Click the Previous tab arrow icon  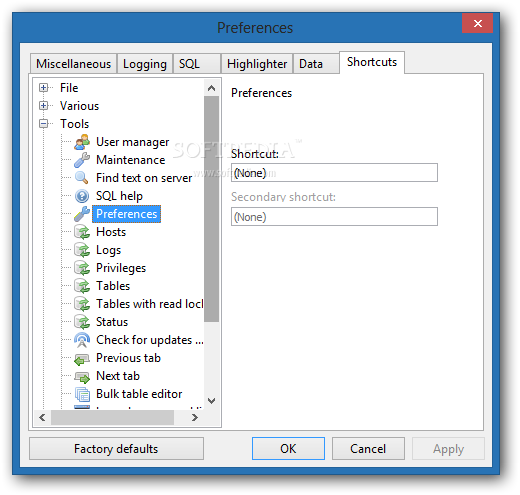[82, 359]
